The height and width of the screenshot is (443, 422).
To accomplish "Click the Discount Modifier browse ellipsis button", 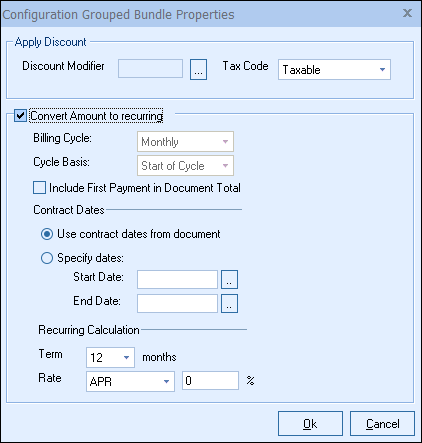I will point(198,69).
